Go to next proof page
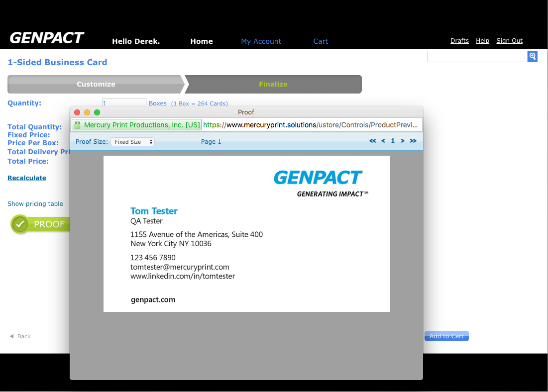 click(x=403, y=141)
